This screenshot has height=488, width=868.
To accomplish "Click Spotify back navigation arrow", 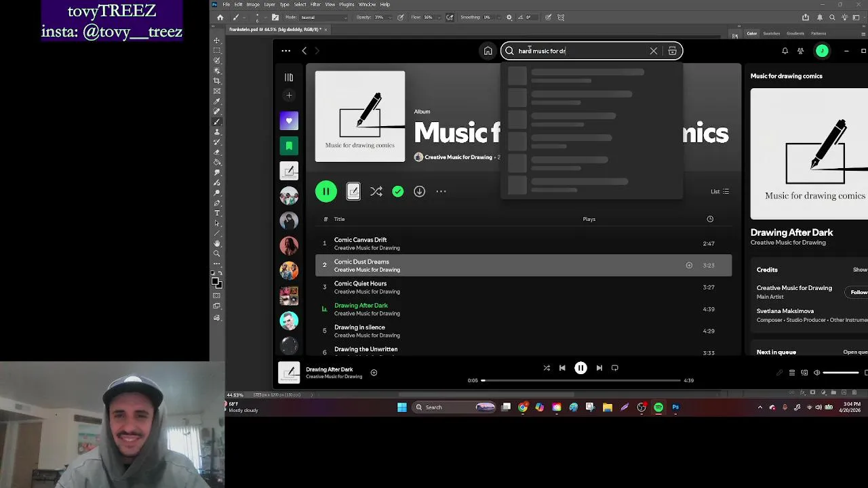I will pyautogui.click(x=304, y=51).
